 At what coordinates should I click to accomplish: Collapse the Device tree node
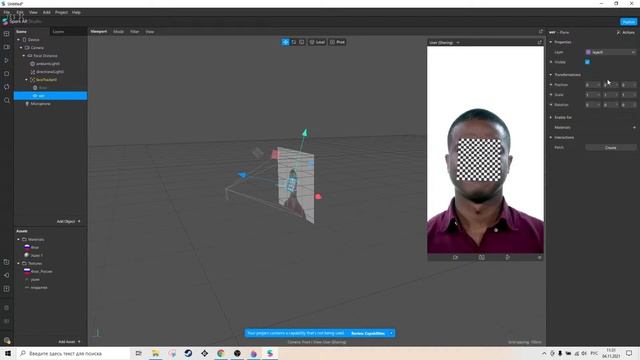[x=18, y=40]
